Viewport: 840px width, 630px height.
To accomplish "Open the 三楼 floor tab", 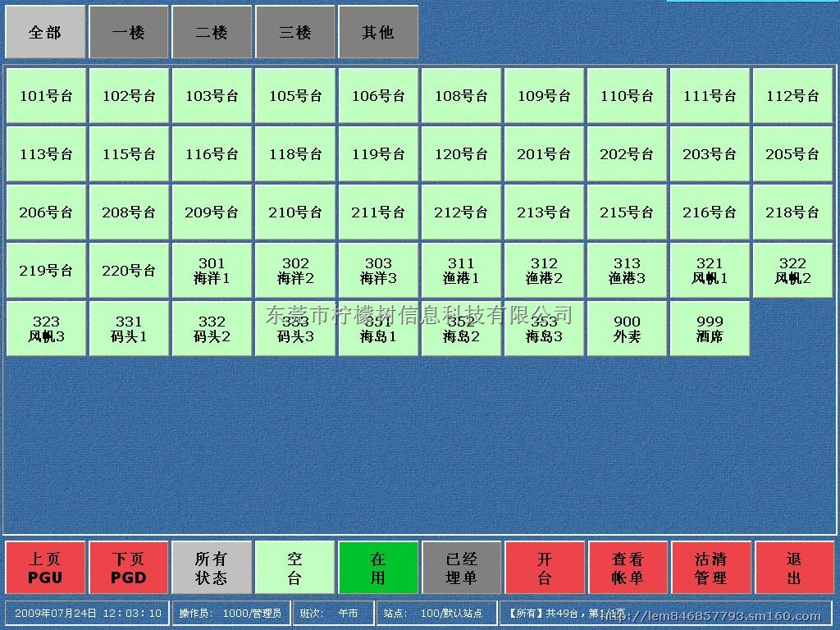I will pos(295,33).
